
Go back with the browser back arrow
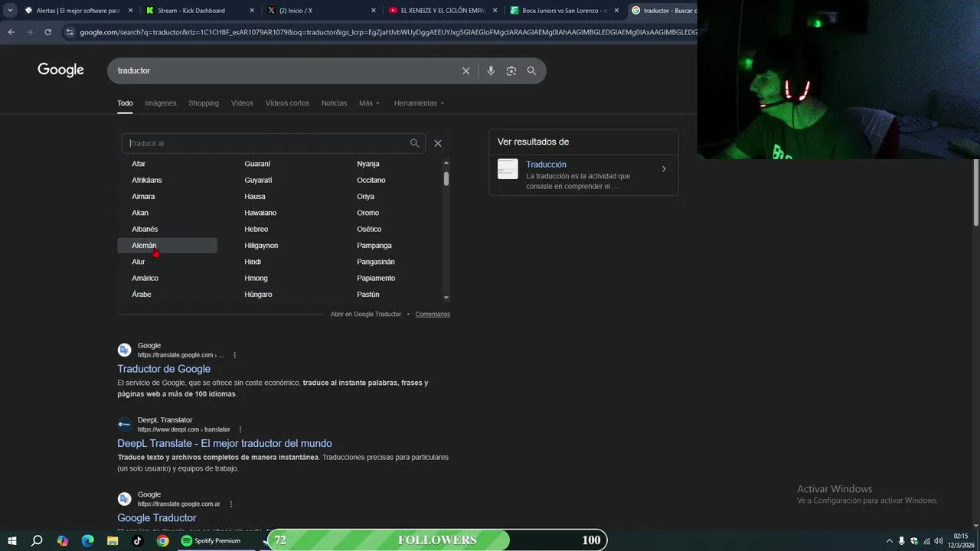[11, 32]
